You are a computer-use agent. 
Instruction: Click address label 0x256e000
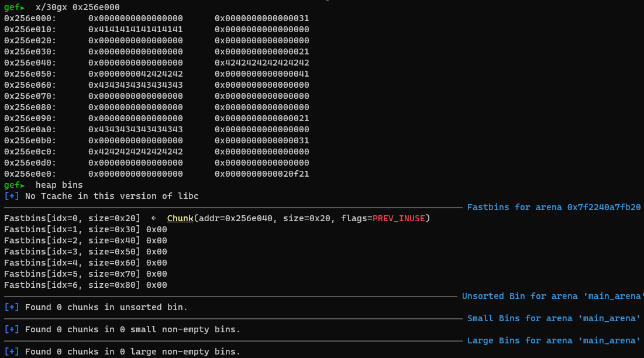click(30, 18)
